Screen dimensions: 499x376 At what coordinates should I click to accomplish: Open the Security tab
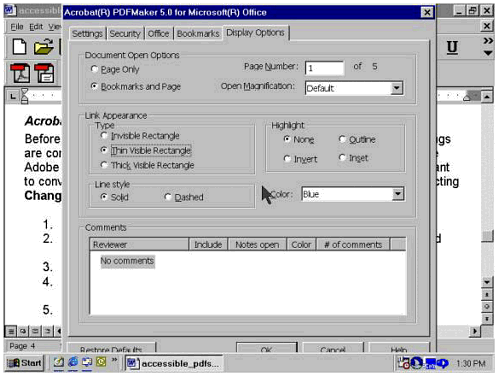[x=125, y=34]
